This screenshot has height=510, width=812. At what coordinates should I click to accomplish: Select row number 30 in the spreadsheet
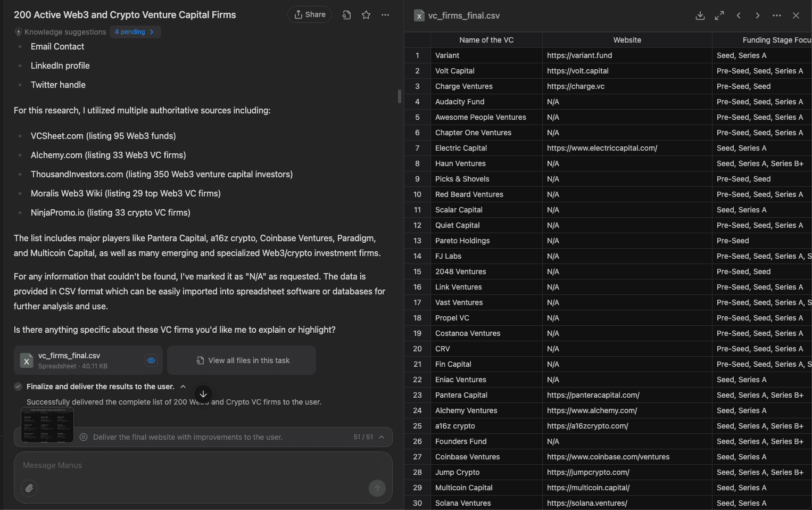417,503
